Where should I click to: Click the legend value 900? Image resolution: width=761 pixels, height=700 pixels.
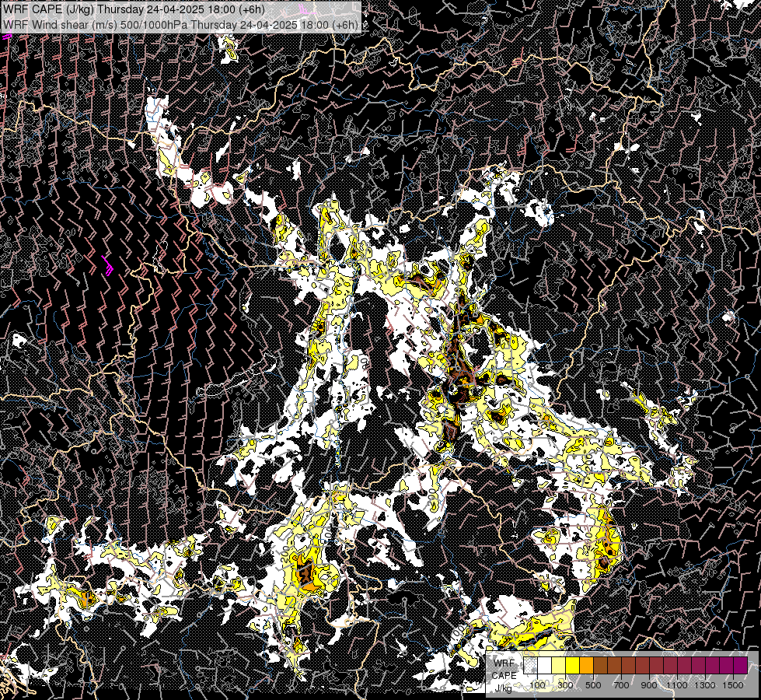point(649,685)
